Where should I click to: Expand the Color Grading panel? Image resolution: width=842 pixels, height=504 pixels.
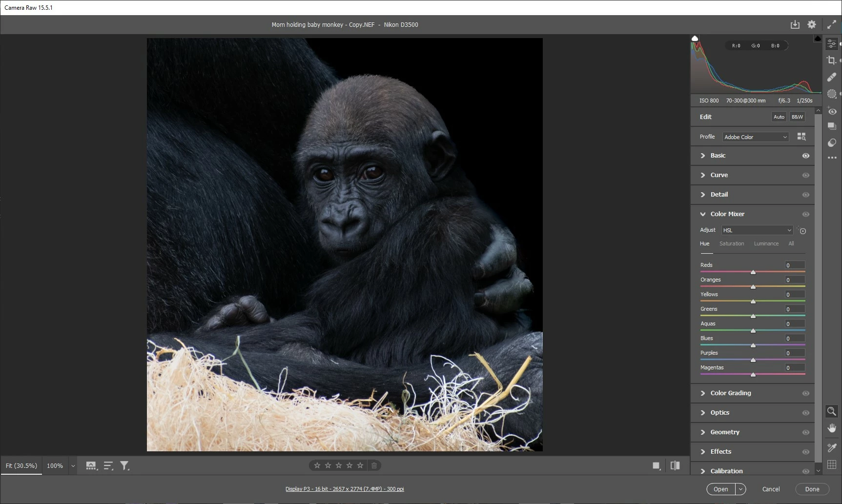click(x=731, y=393)
